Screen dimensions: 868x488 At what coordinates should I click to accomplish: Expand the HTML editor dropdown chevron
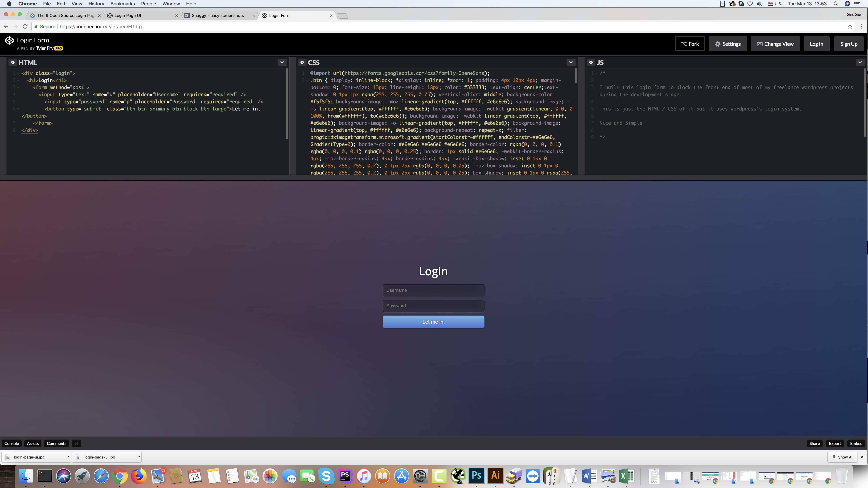(x=282, y=62)
